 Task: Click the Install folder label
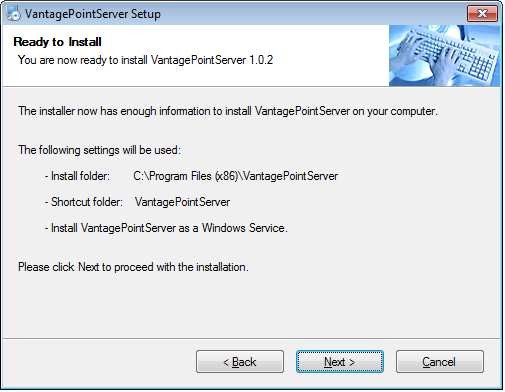point(77,176)
